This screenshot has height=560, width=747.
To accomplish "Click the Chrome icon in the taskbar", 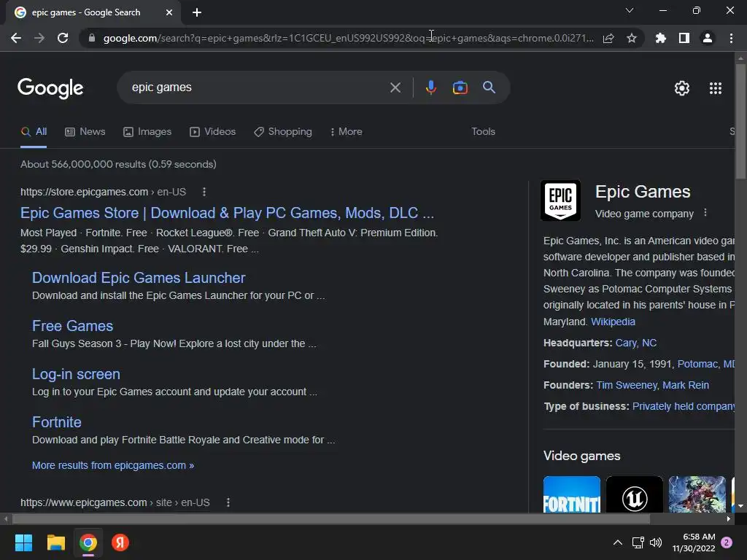I will 88,542.
